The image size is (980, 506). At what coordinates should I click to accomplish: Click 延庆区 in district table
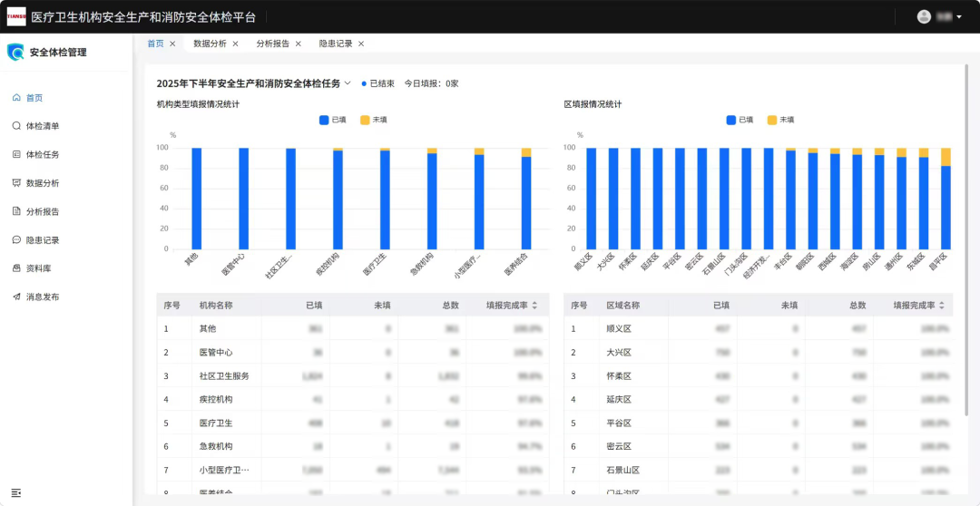[x=619, y=399]
